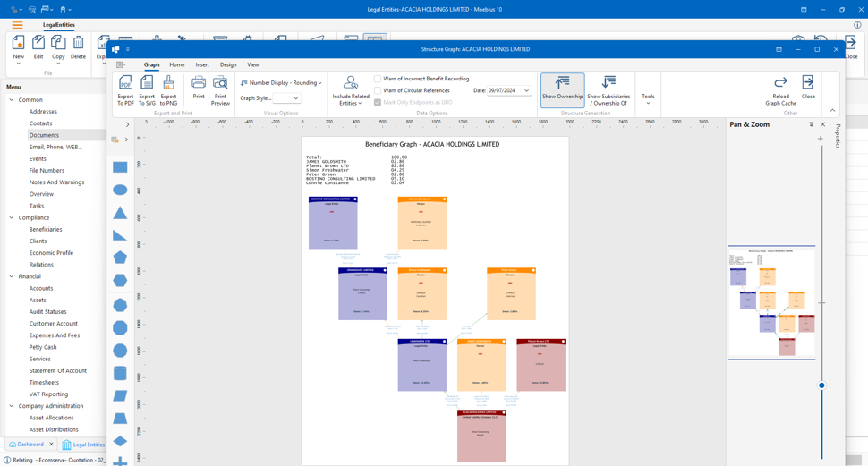Pin the Pan & Zoom panel
868x466 pixels.
(x=812, y=124)
